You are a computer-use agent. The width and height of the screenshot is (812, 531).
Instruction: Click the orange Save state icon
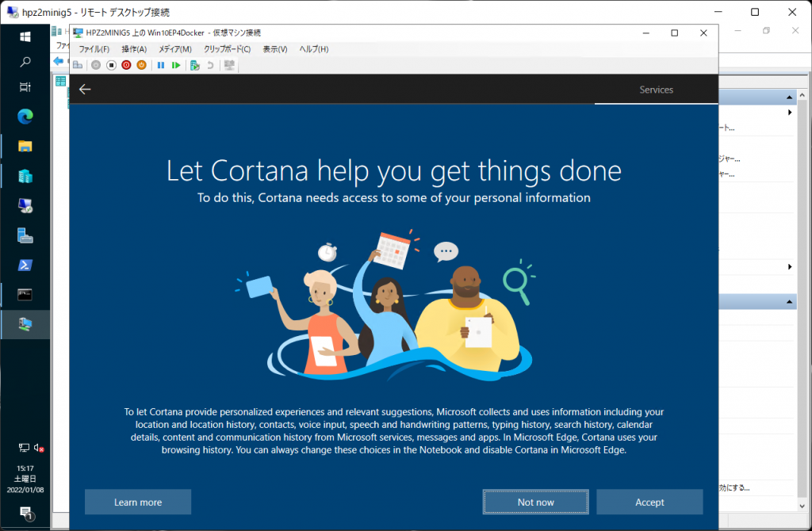point(141,65)
